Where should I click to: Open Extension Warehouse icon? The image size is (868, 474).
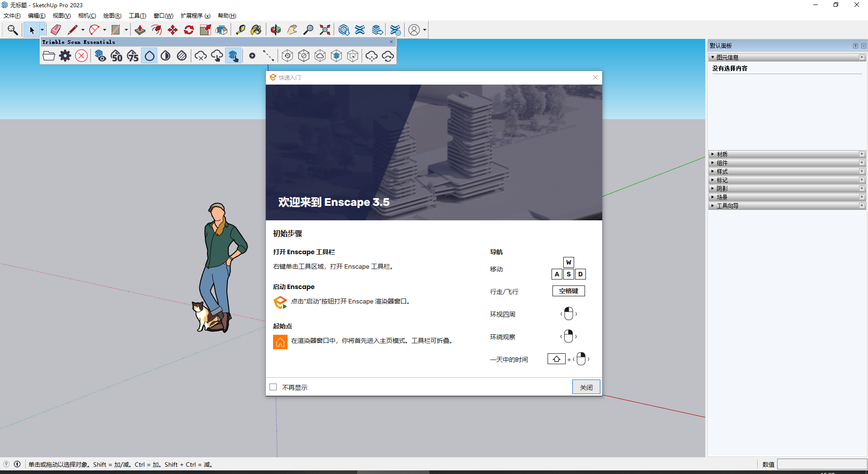(360, 30)
